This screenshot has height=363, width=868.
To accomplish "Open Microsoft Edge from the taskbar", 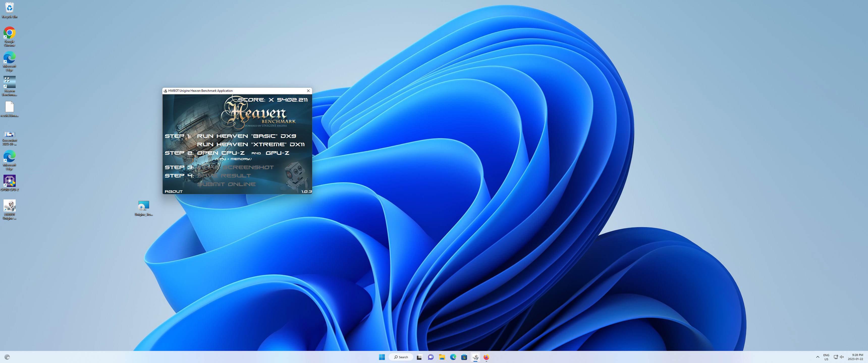I will (453, 357).
